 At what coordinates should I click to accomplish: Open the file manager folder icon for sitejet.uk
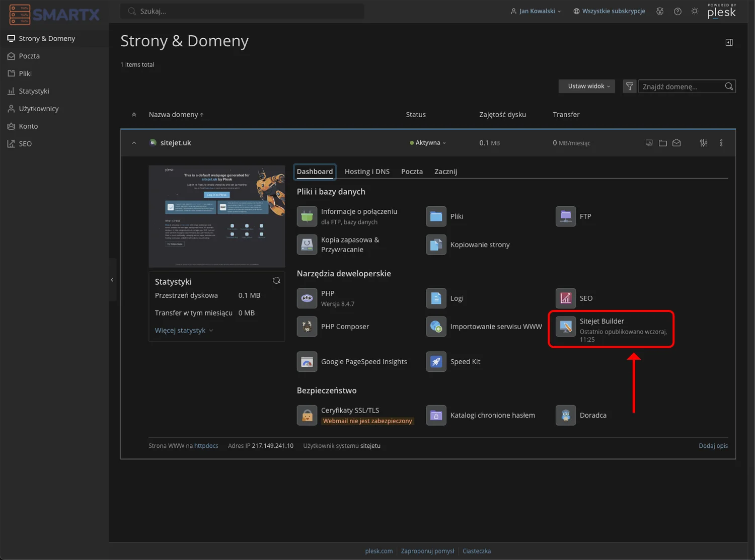[x=662, y=142]
